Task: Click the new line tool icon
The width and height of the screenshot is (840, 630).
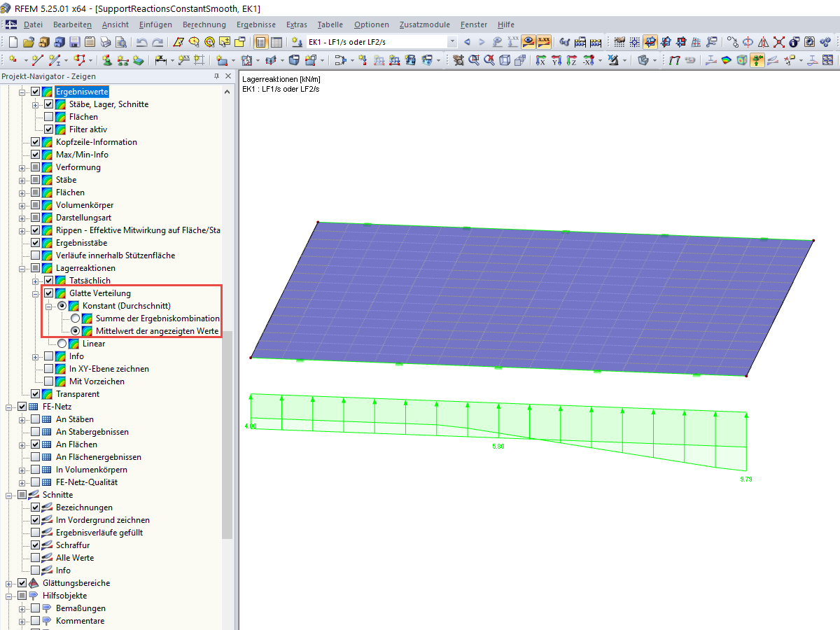Action: [x=37, y=61]
